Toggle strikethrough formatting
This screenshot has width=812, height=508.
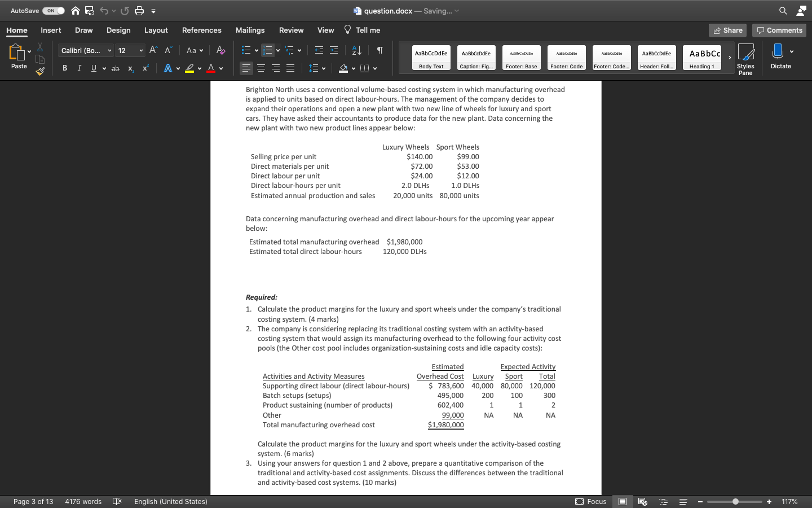tap(115, 68)
